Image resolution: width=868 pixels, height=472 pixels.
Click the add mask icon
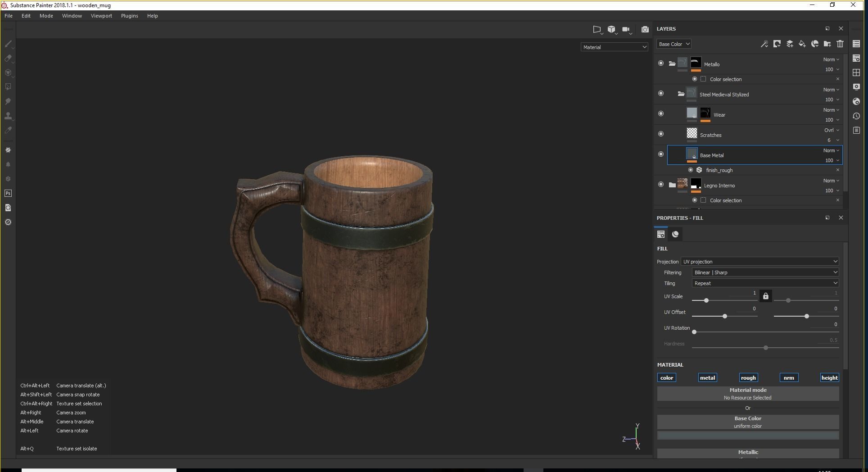pyautogui.click(x=777, y=44)
